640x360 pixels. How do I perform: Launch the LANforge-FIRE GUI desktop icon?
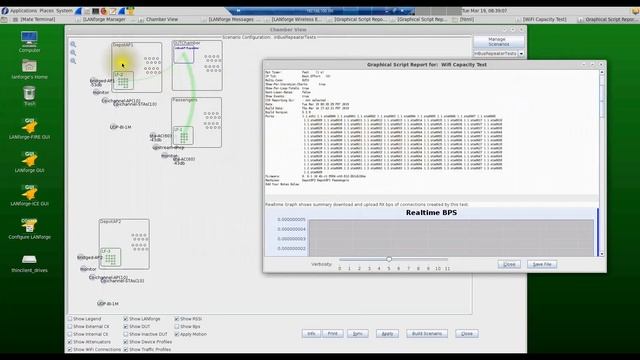click(29, 129)
